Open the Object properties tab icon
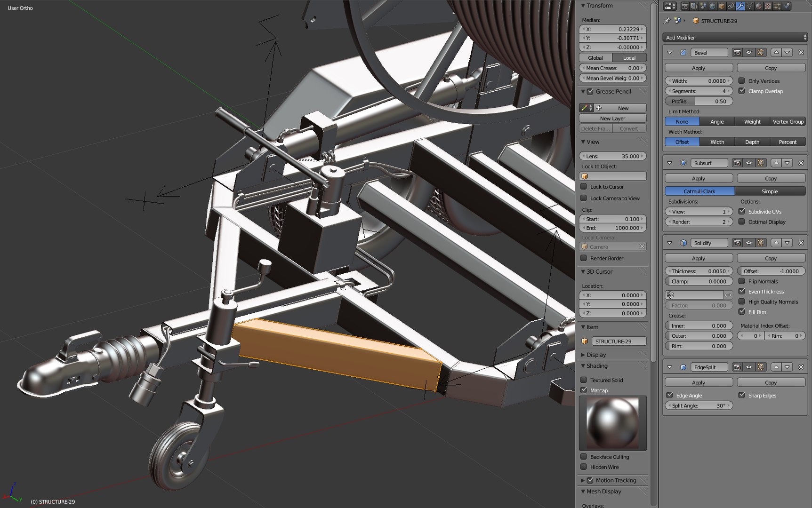The height and width of the screenshot is (508, 812). point(722,6)
